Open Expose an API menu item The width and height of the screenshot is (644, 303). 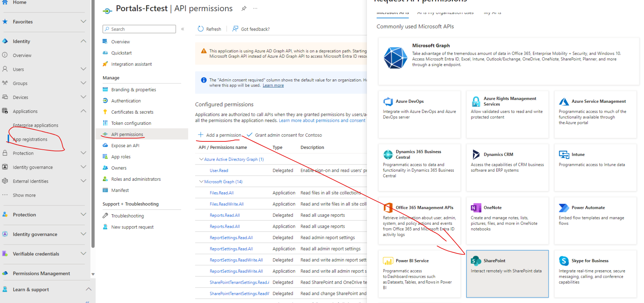pyautogui.click(x=125, y=145)
